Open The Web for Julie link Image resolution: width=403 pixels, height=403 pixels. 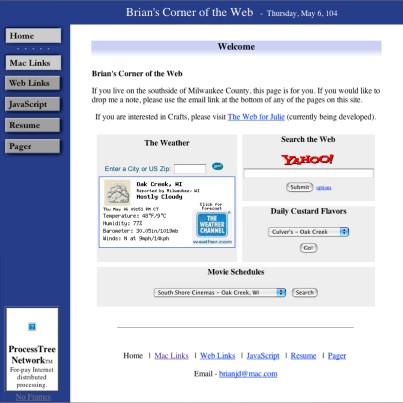click(x=256, y=117)
